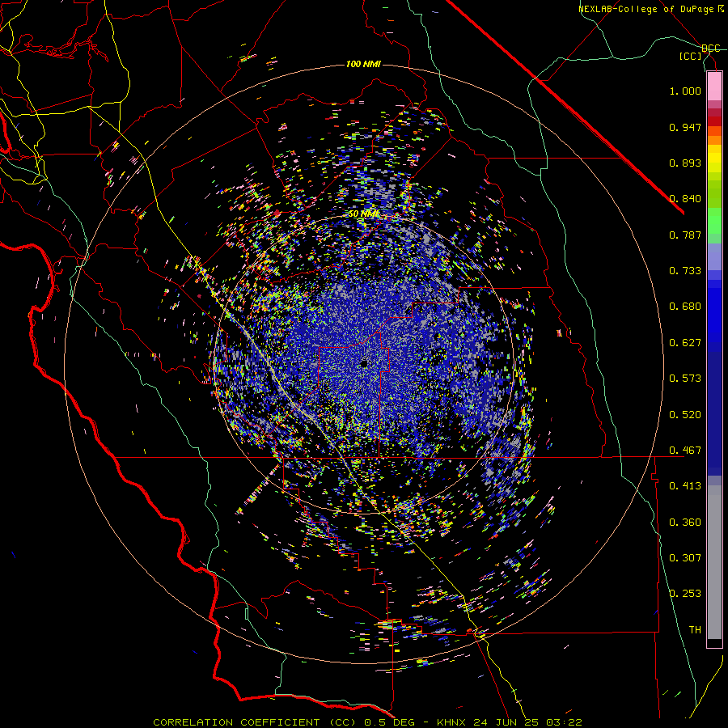Select the 1.000 value on the scale
The width and height of the screenshot is (728, 728).
click(685, 91)
